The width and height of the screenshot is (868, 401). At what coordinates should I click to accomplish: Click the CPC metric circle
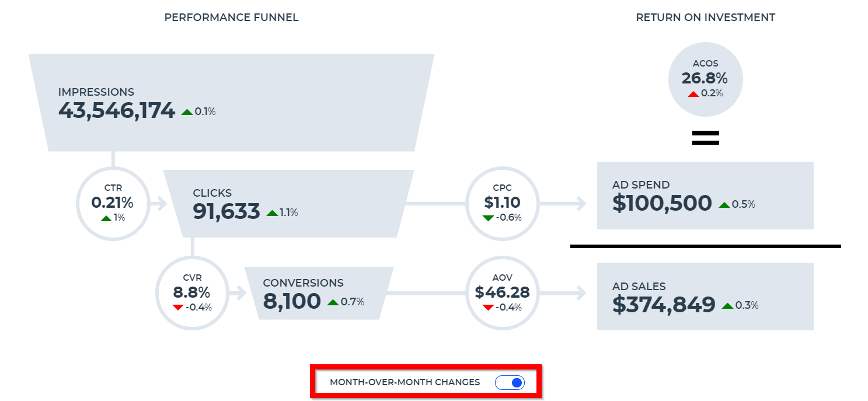click(503, 203)
